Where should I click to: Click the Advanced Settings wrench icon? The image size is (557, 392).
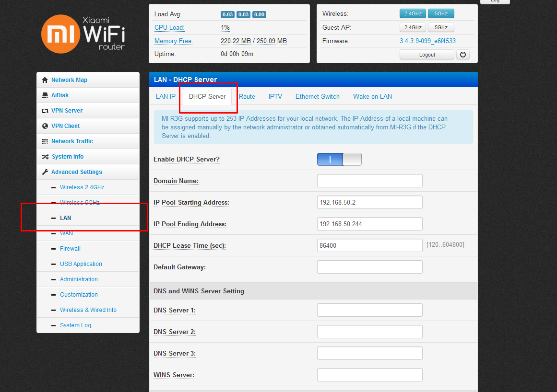[x=45, y=172]
